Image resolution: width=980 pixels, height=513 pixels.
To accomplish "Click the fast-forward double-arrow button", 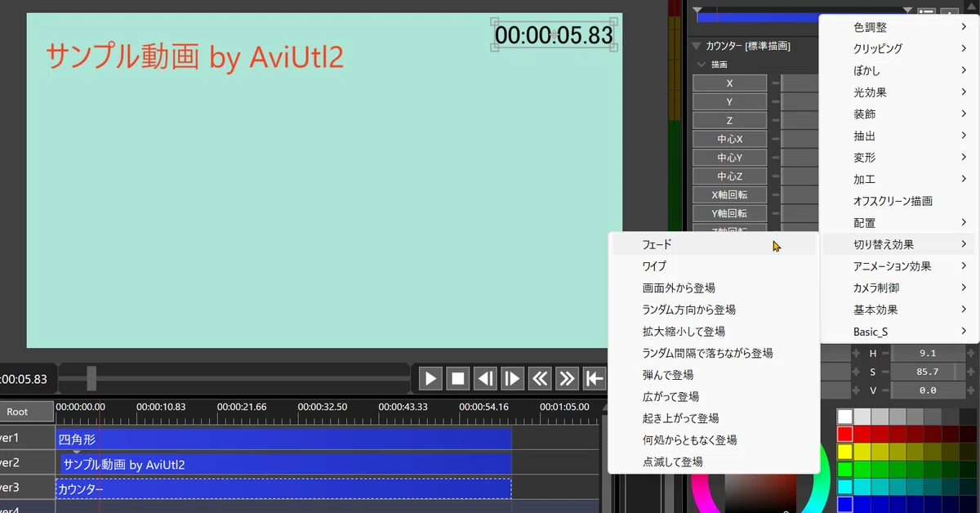I will tap(567, 378).
